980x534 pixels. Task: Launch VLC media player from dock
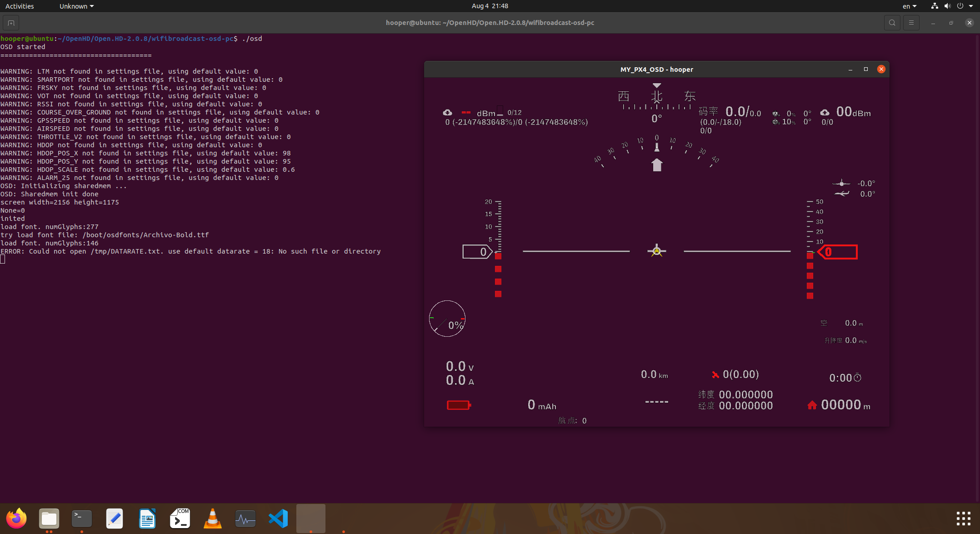pos(212,519)
